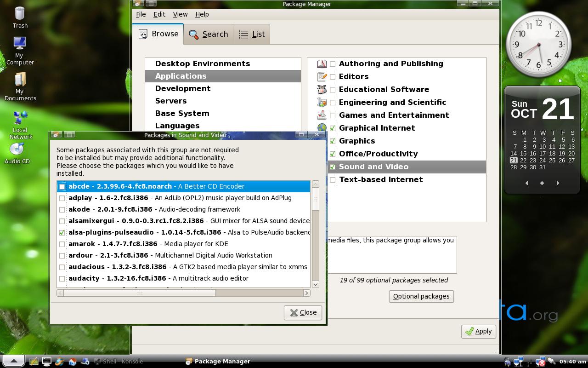Launch the terminal icon in taskbar
Viewport: 588px width, 368px height.
click(x=46, y=362)
